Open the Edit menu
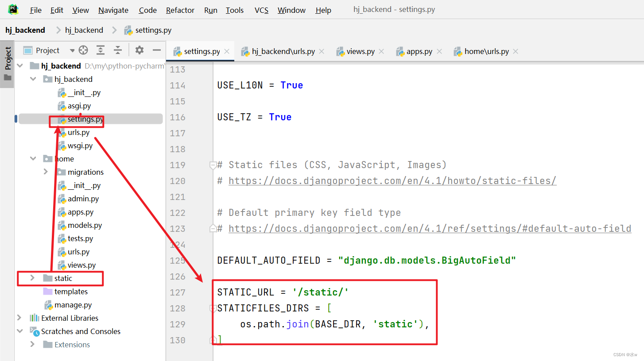The image size is (644, 361). coord(57,10)
